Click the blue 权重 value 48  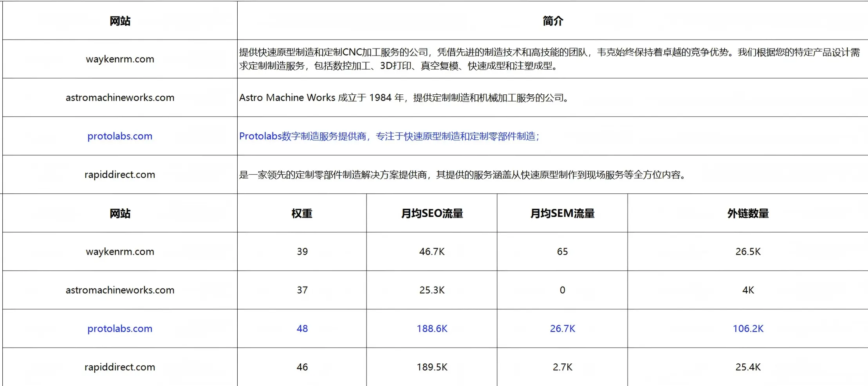tap(302, 328)
